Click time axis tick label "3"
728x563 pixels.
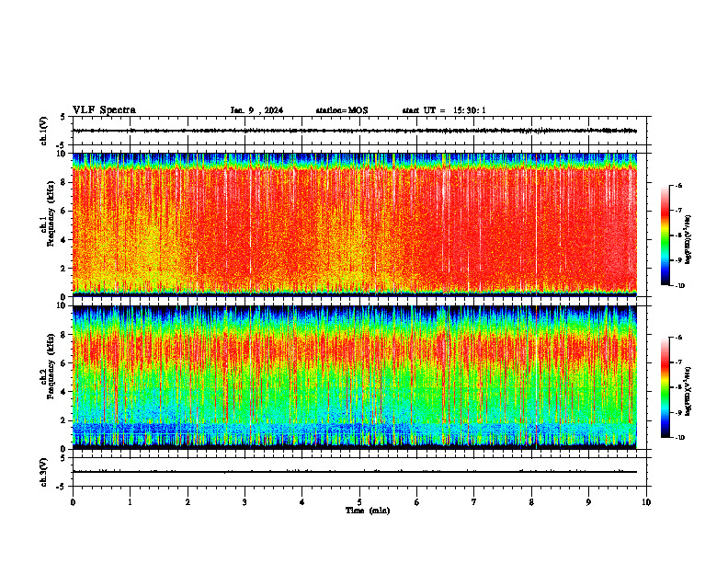coord(245,502)
